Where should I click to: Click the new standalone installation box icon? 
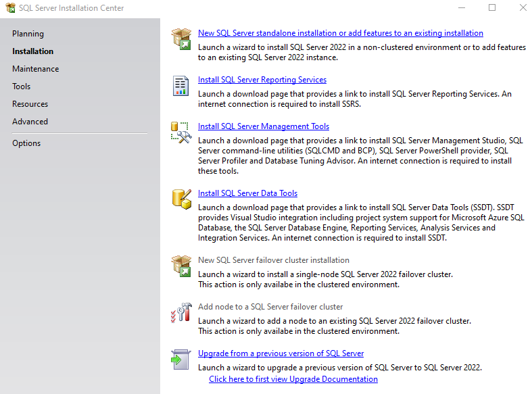point(181,39)
